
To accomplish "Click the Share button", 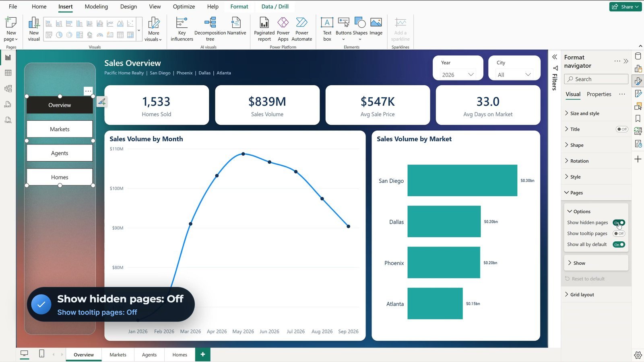I will (625, 6).
